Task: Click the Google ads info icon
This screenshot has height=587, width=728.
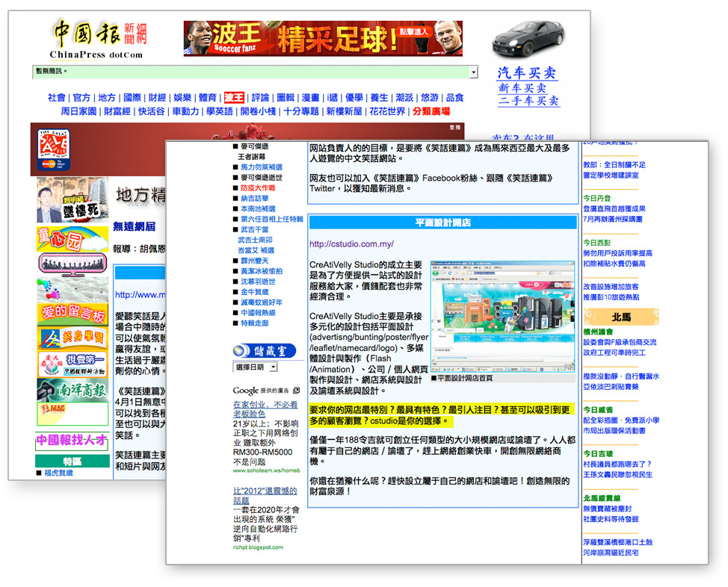Action: click(x=297, y=391)
